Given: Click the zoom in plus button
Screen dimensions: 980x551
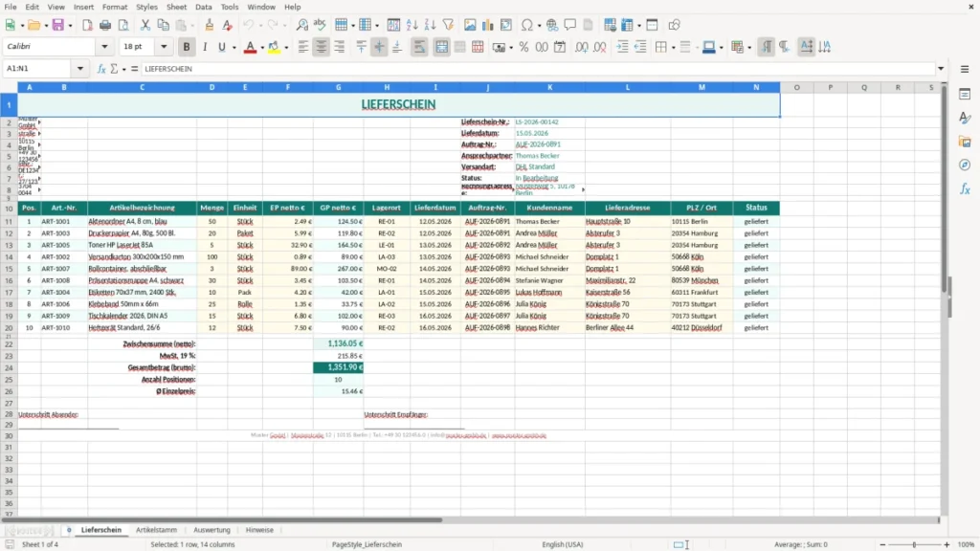Looking at the screenshot, I should pos(947,544).
